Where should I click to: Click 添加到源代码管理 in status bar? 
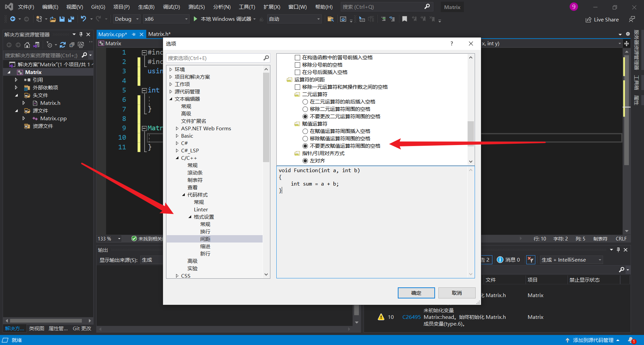[x=593, y=340]
